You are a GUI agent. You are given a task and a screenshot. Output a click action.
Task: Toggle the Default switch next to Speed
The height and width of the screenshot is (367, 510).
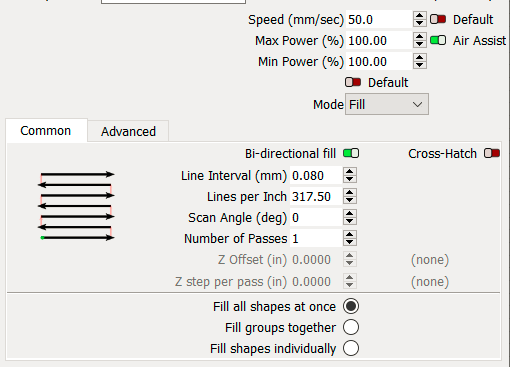tap(438, 19)
